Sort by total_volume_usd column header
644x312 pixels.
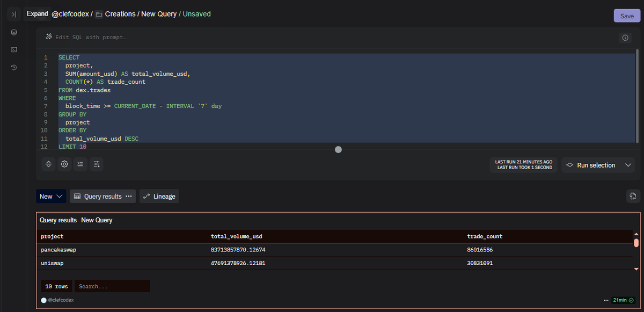click(x=237, y=236)
